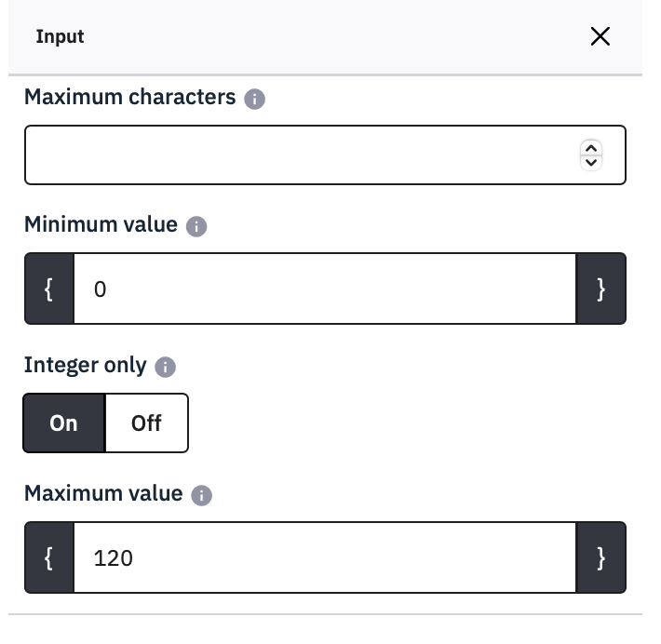Click Minimum value field containing 0
The image size is (661, 644).
pyautogui.click(x=324, y=289)
